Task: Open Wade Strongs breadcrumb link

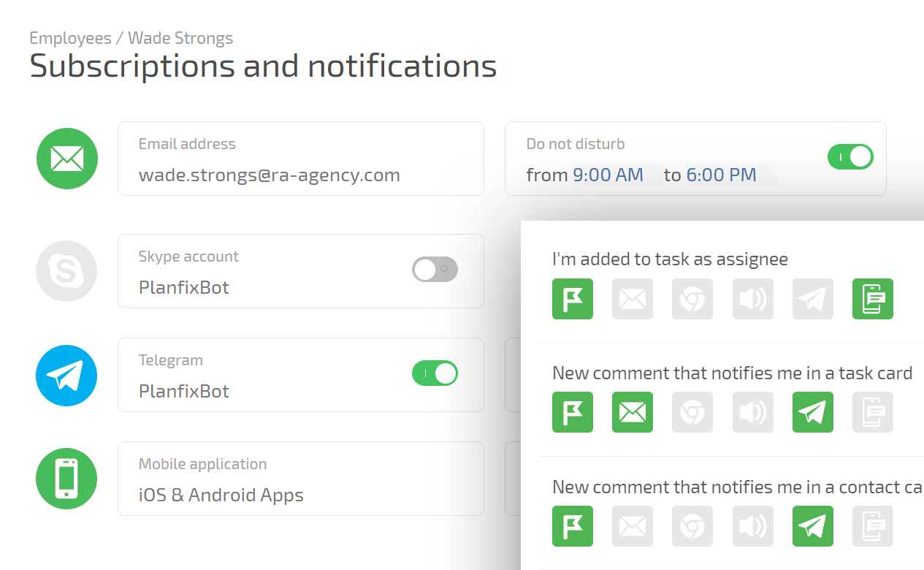Action: click(180, 38)
